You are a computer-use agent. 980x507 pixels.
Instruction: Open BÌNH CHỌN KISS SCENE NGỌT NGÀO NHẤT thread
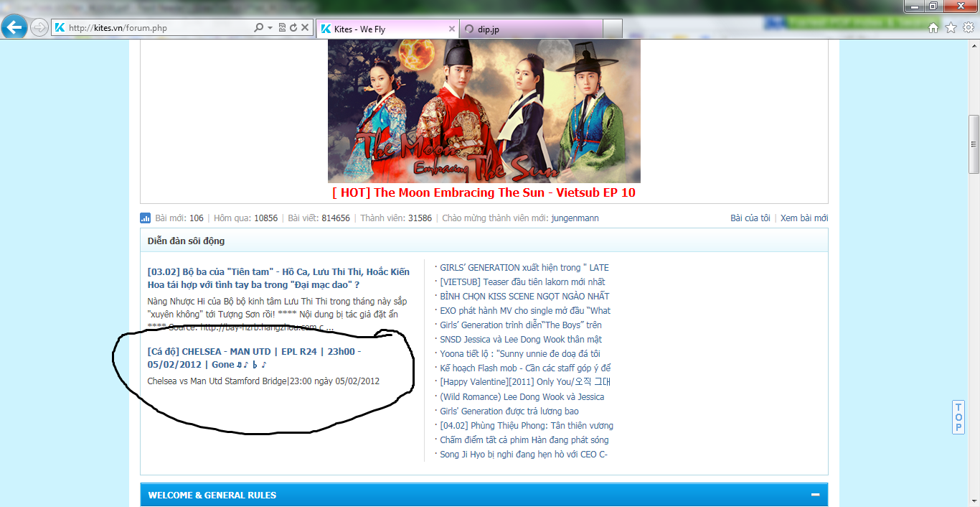[524, 297]
